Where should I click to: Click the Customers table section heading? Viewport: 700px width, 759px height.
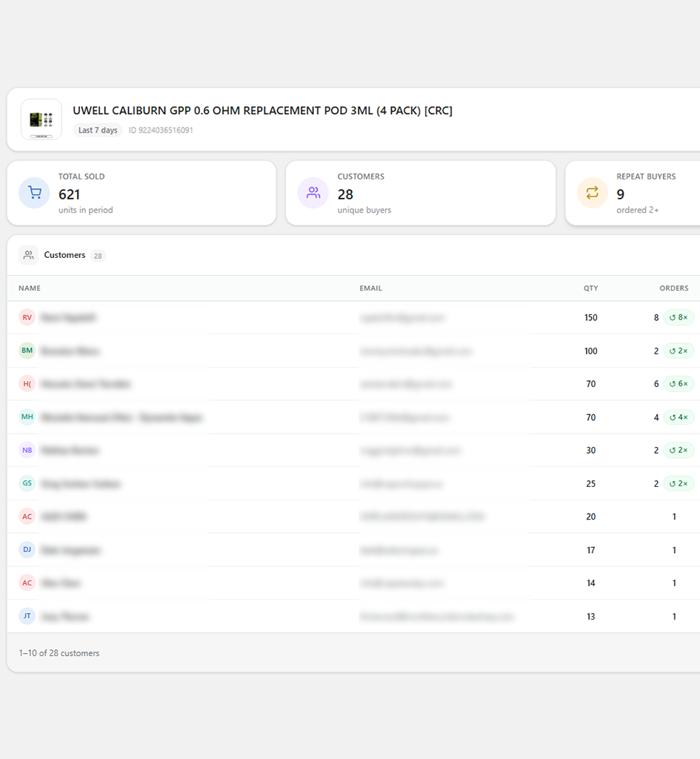coord(64,255)
